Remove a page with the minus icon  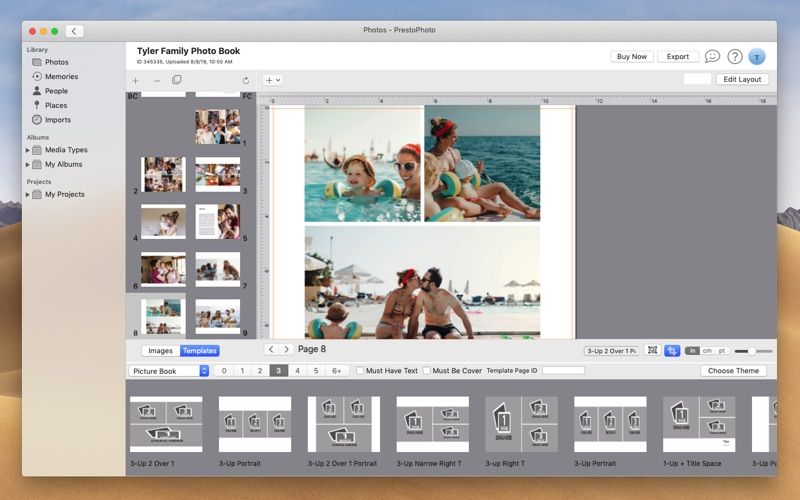157,81
